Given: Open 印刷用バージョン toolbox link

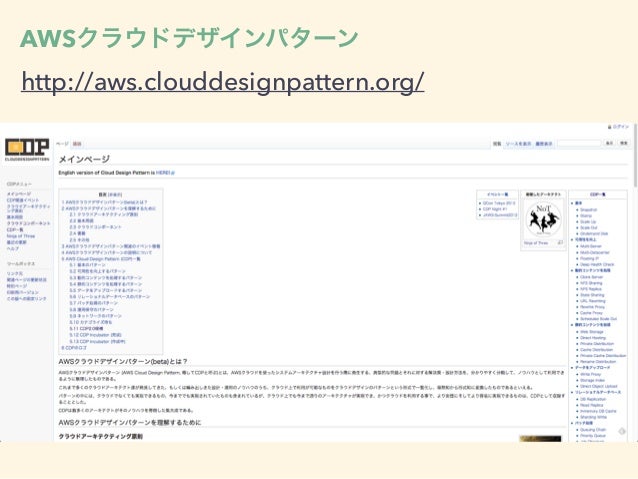Looking at the screenshot, I should [x=23, y=292].
